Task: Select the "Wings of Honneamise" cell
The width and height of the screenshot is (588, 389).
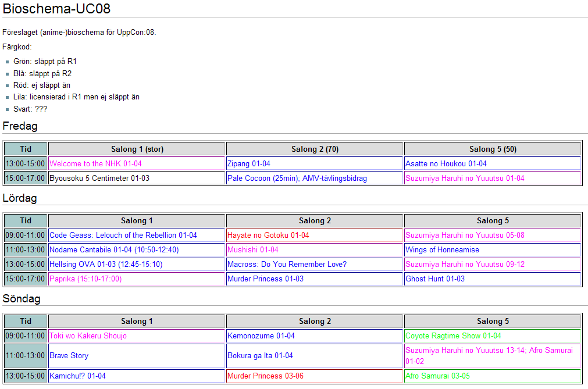Action: pos(493,249)
